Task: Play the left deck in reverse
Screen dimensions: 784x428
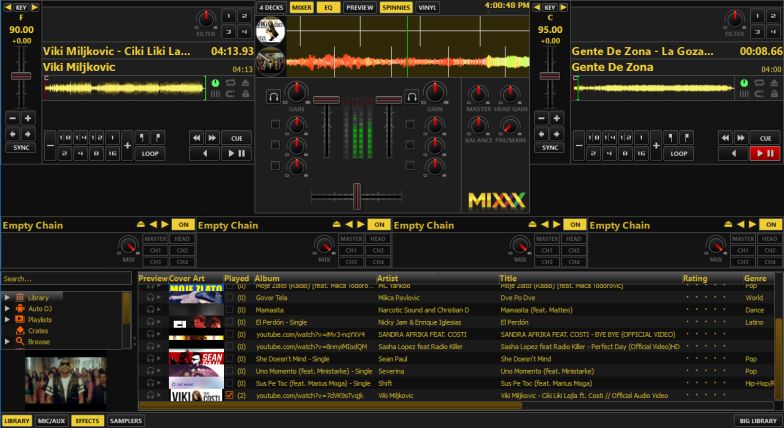Action: click(204, 154)
